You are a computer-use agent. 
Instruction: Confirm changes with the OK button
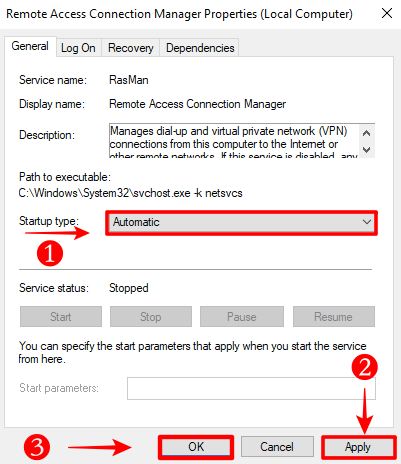pos(196,447)
